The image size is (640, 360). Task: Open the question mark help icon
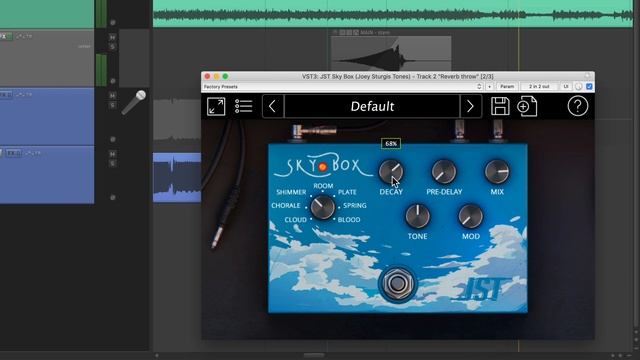578,106
